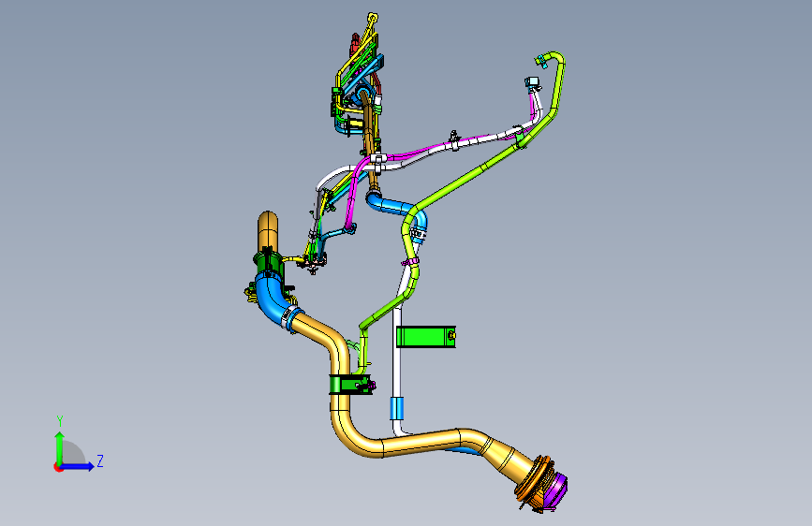The height and width of the screenshot is (526, 812).
Task: Select the purple filler cap at pipe end
Action: (556, 490)
